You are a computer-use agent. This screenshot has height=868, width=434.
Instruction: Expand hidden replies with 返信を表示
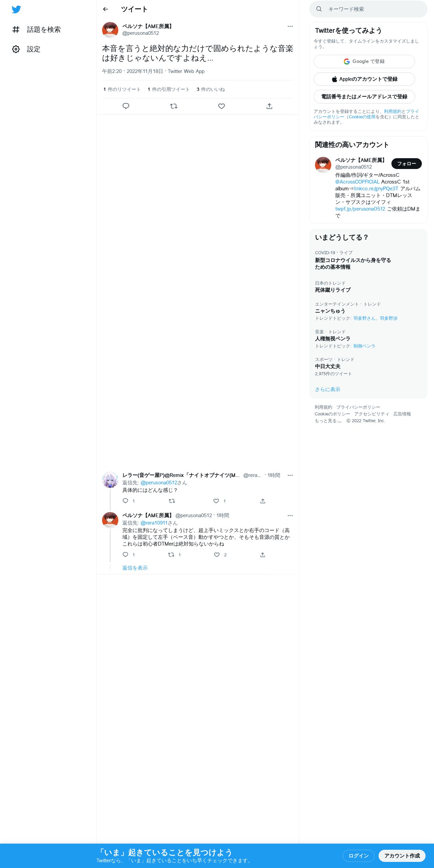[x=135, y=568]
